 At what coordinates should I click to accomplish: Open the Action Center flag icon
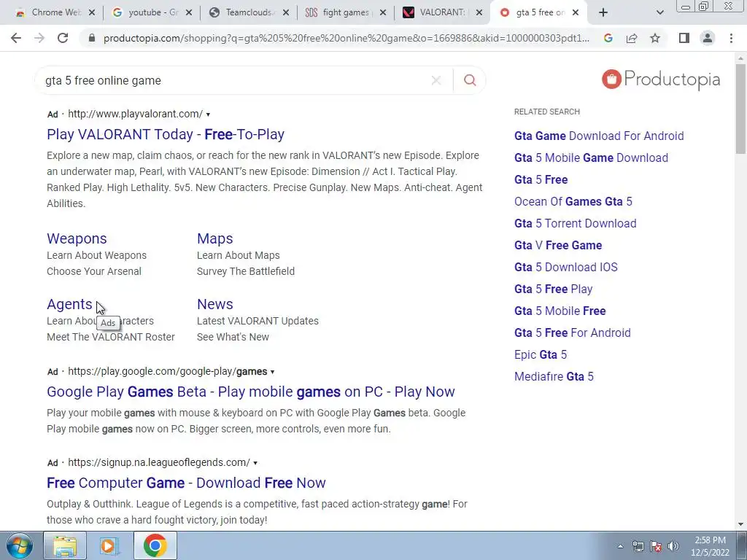tap(656, 547)
